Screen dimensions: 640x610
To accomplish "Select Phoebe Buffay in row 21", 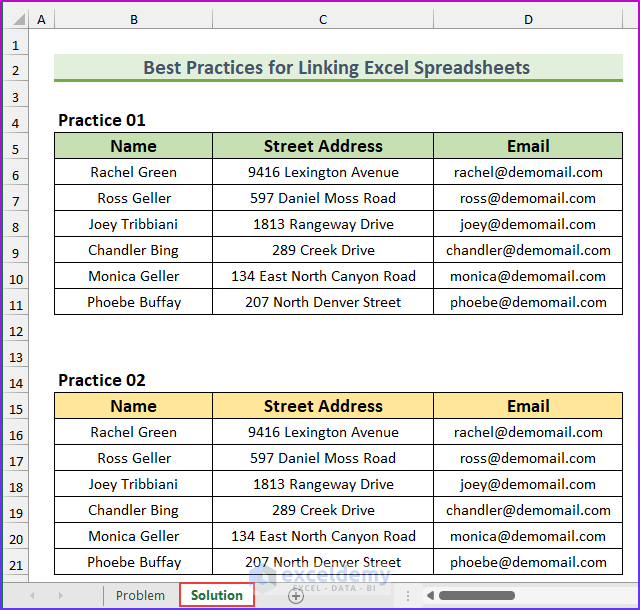I will 133,562.
